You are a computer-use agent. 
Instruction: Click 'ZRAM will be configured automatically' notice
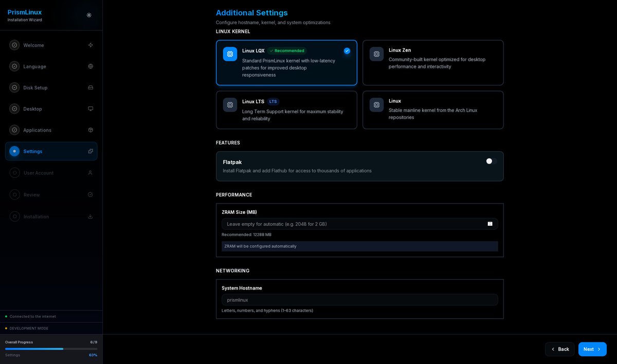[359, 246]
